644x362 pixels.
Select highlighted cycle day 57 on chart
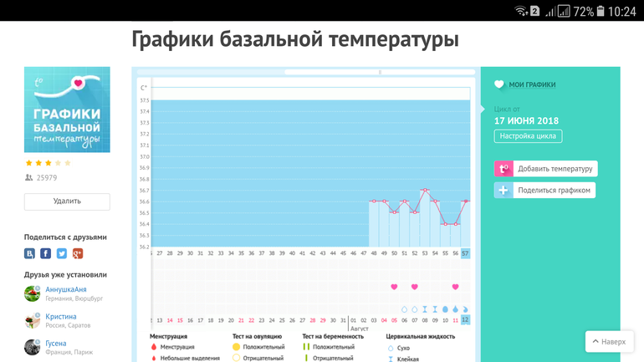[465, 252]
